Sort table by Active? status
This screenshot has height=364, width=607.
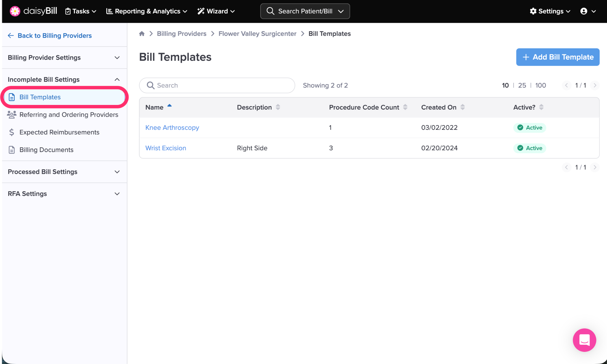point(541,107)
